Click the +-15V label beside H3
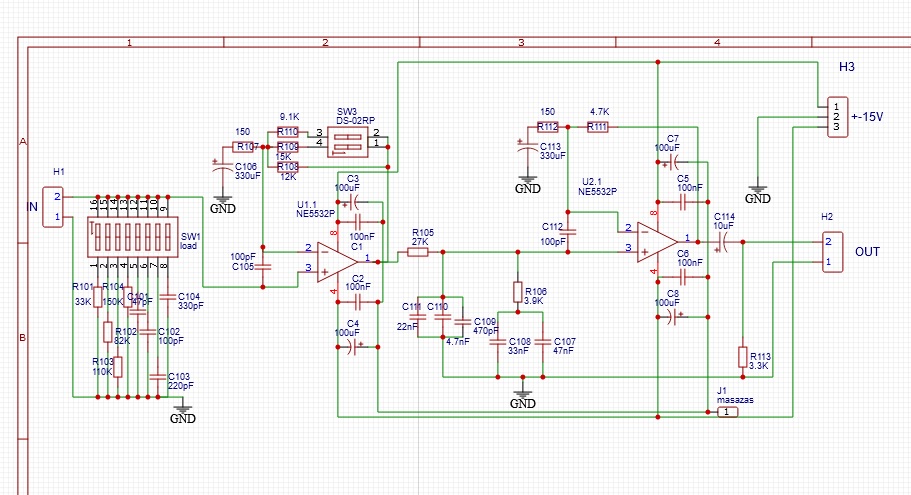The height and width of the screenshot is (495, 911). point(867,116)
